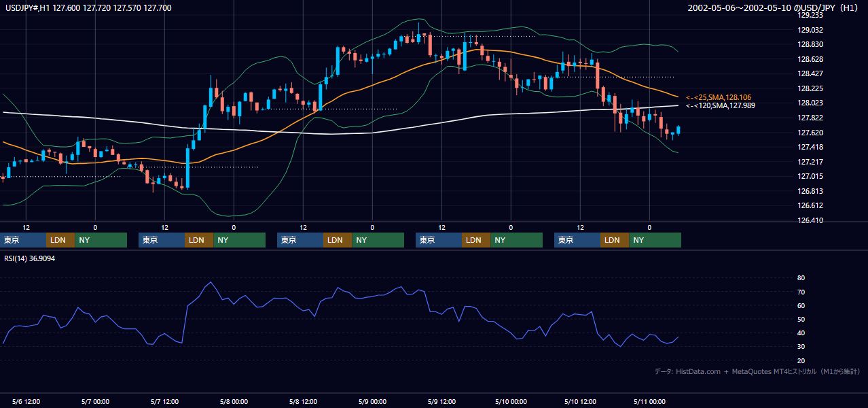
Task: Click the leftmost NY session block
Action: 101,240
